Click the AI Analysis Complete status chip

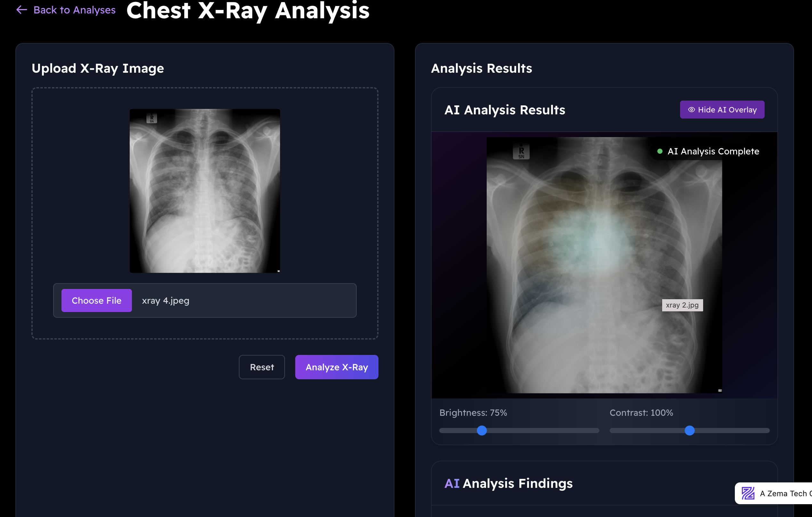(708, 152)
